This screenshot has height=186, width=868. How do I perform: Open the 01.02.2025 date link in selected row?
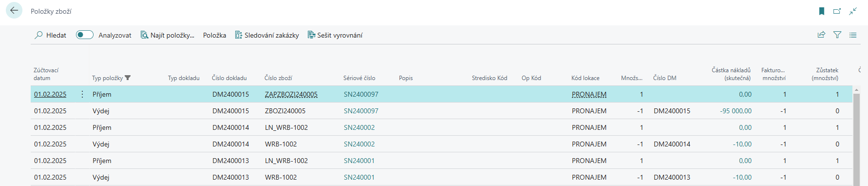coord(50,94)
